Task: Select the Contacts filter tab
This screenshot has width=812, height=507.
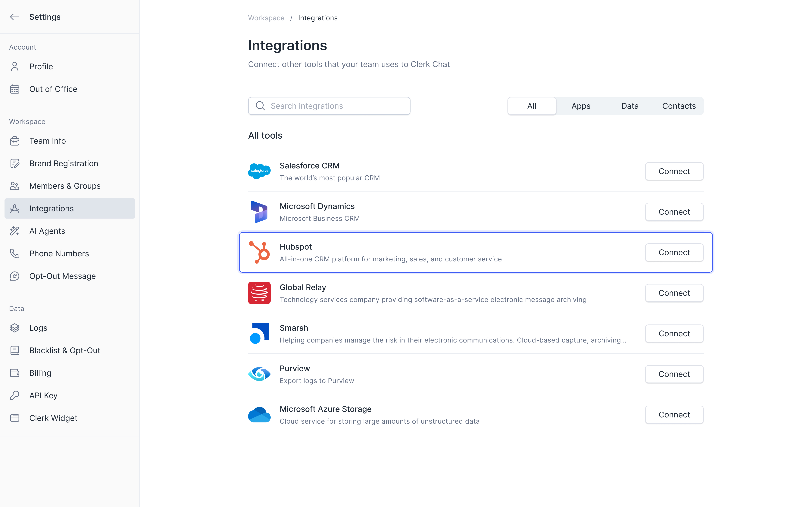Action: (x=679, y=106)
